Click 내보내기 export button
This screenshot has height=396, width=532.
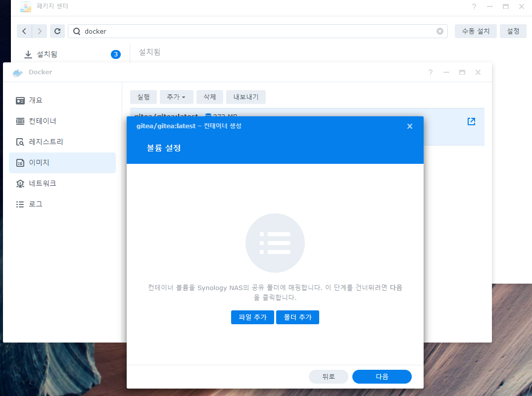pyautogui.click(x=246, y=97)
